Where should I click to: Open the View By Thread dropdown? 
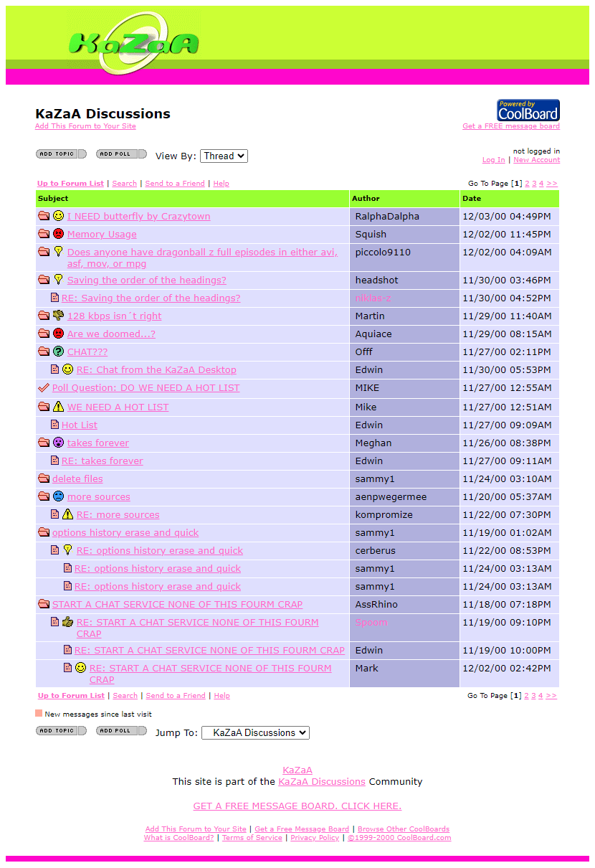click(x=224, y=156)
